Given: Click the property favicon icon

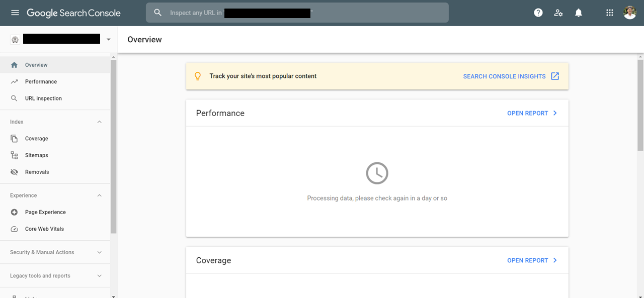Looking at the screenshot, I should pyautogui.click(x=15, y=40).
